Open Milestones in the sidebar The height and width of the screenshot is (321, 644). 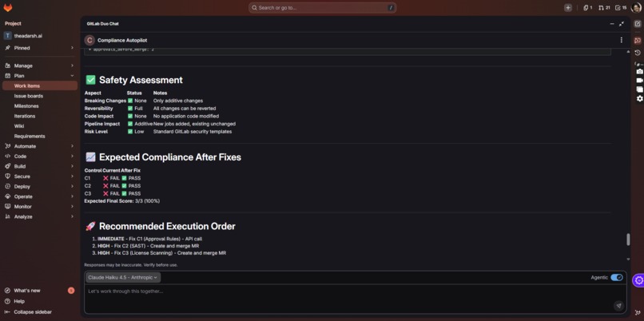coord(40,106)
